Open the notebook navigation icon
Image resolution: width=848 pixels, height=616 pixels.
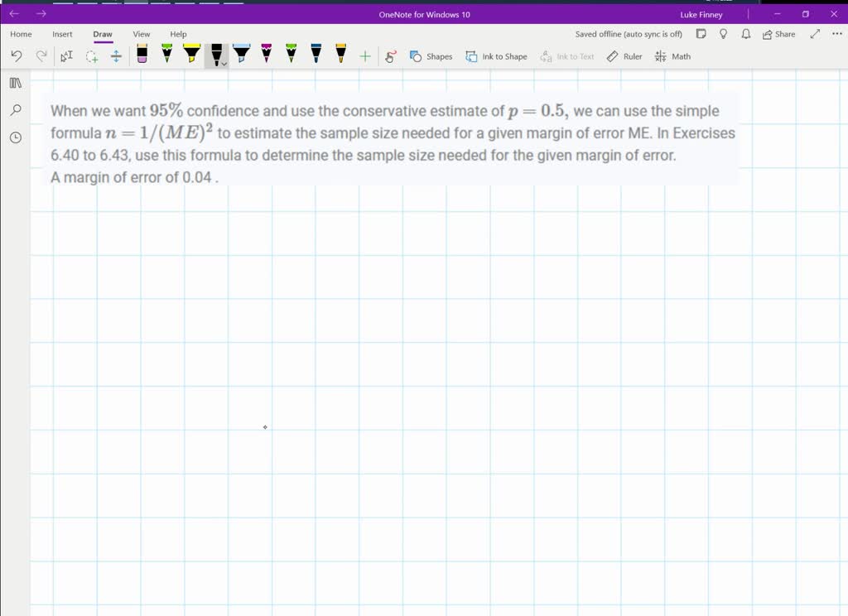point(15,83)
